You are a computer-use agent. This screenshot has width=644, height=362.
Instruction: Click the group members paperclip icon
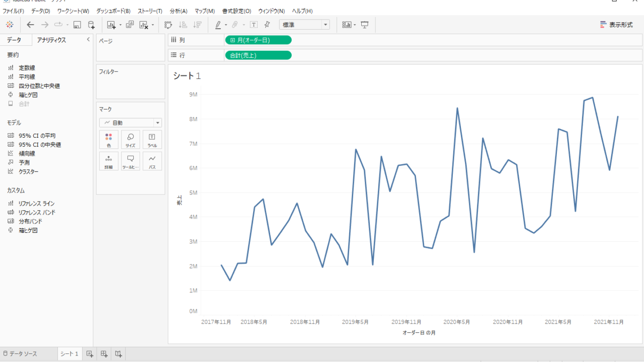click(x=234, y=25)
